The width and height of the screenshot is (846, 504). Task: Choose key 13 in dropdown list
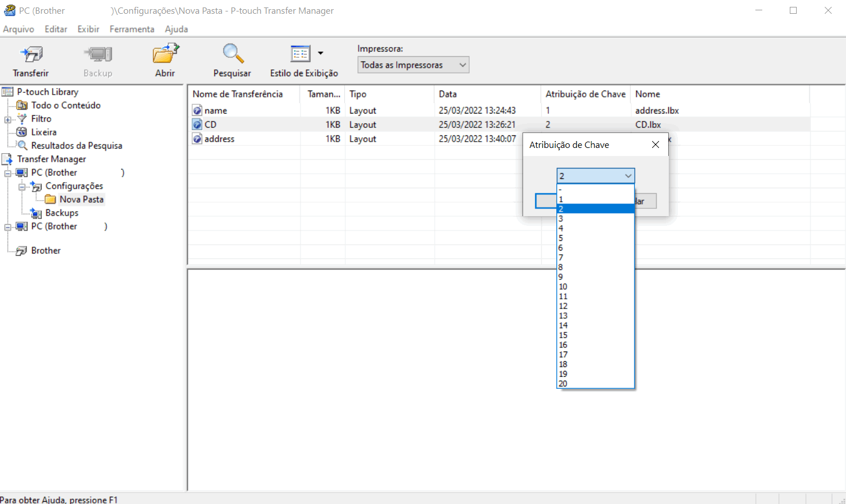pyautogui.click(x=595, y=316)
